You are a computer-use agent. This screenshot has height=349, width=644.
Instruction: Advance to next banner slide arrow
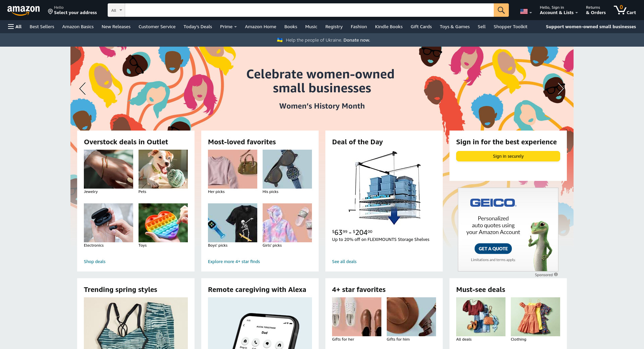tap(561, 89)
